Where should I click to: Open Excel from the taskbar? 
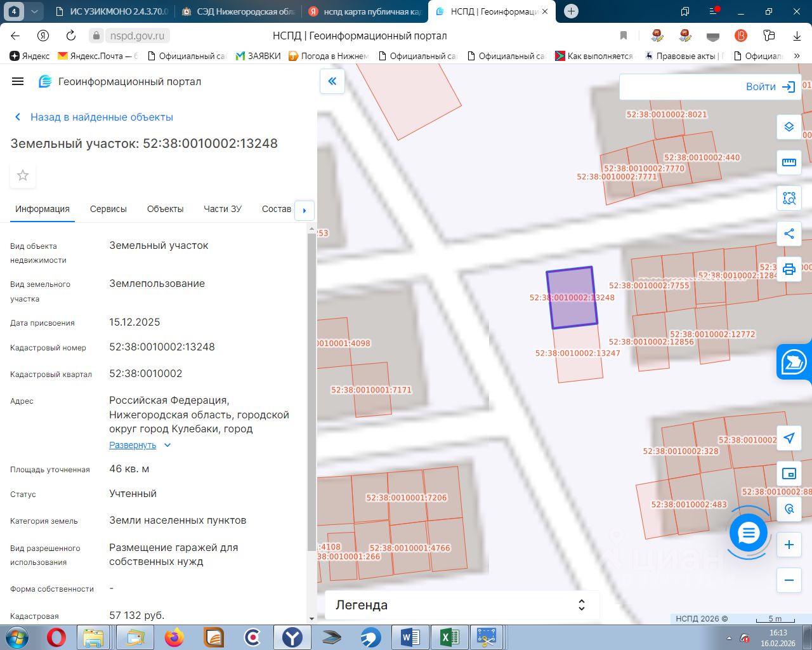(x=449, y=637)
